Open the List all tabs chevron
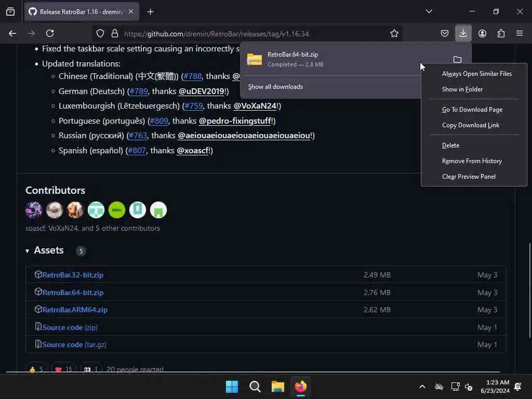Image resolution: width=532 pixels, height=399 pixels. pos(429,11)
